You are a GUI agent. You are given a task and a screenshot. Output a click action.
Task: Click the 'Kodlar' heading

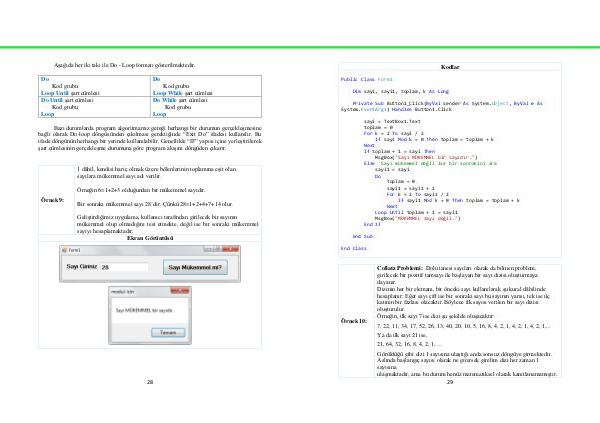tap(450, 67)
